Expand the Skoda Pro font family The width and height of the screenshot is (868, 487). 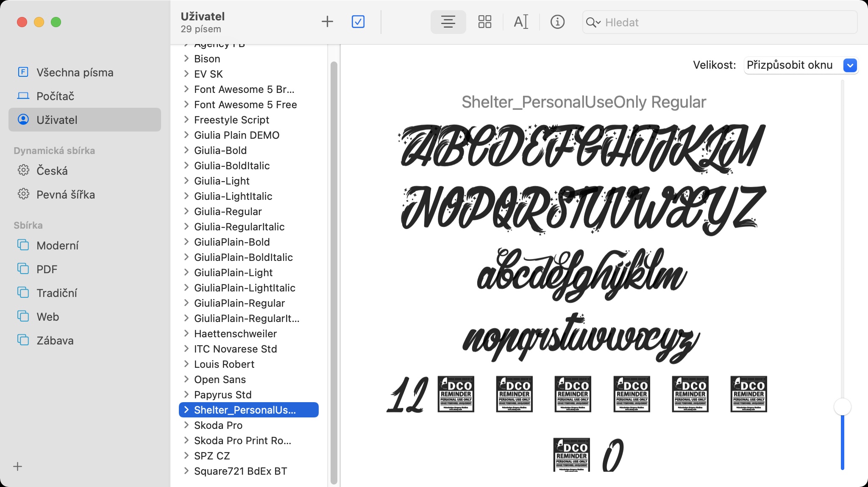click(x=186, y=425)
